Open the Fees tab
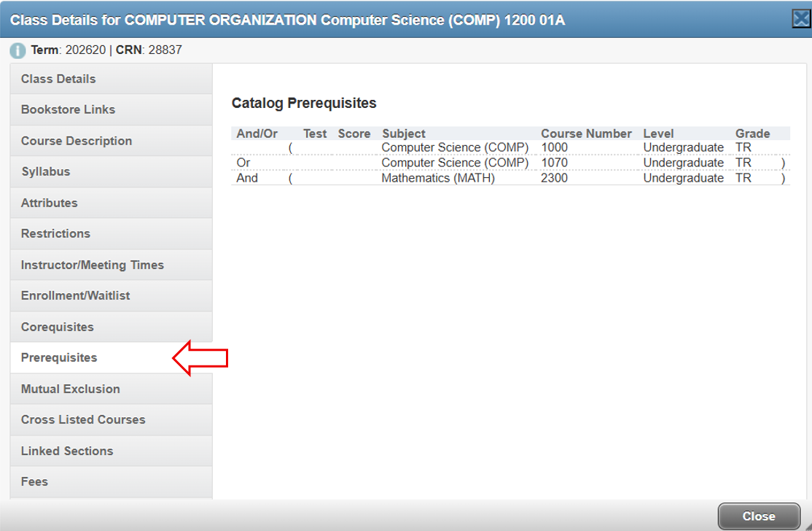 [x=34, y=481]
